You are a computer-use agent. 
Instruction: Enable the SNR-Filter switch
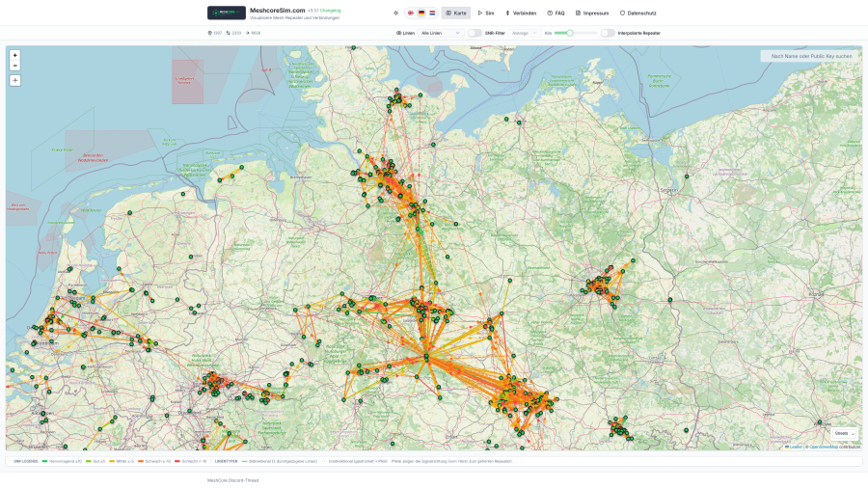(475, 33)
